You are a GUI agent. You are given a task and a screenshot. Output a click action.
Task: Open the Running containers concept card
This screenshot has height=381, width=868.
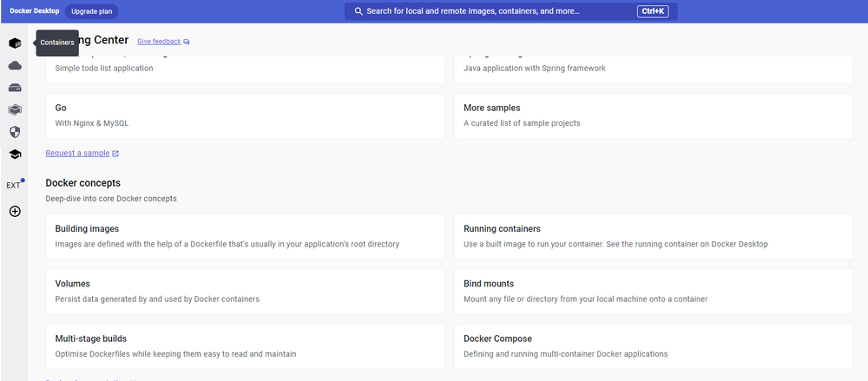click(x=654, y=236)
